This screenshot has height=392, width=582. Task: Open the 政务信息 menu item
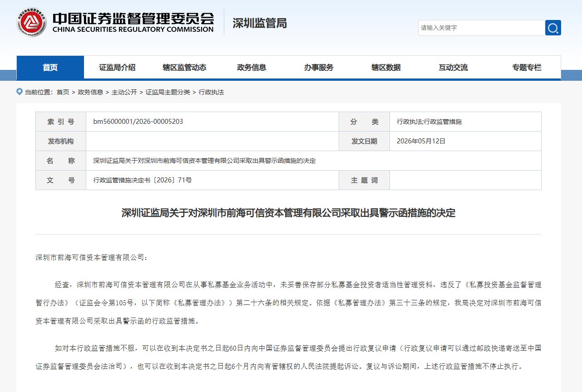(x=252, y=68)
